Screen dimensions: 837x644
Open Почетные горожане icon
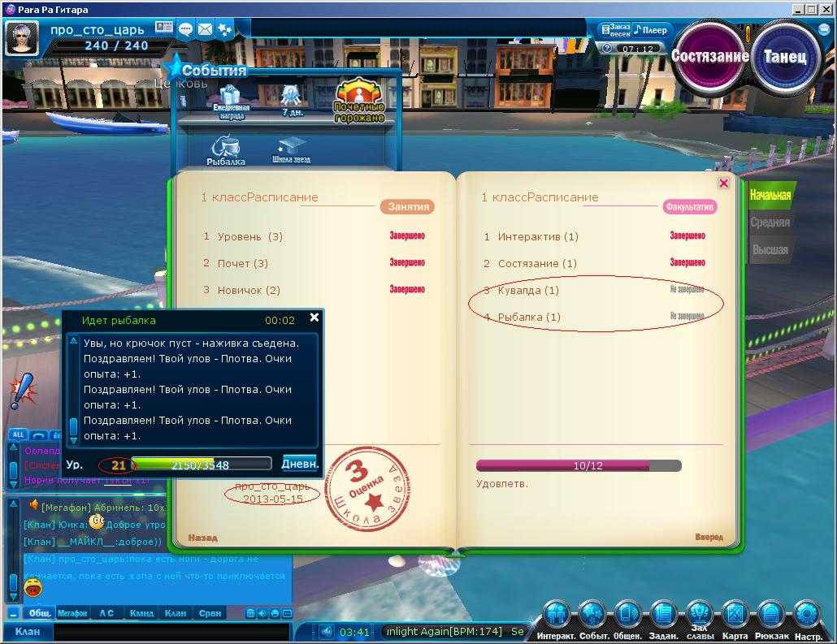pos(359,101)
